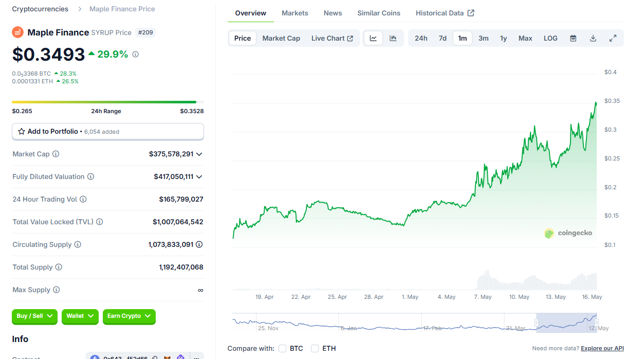
Task: Set the chart range to 1y
Action: click(504, 38)
